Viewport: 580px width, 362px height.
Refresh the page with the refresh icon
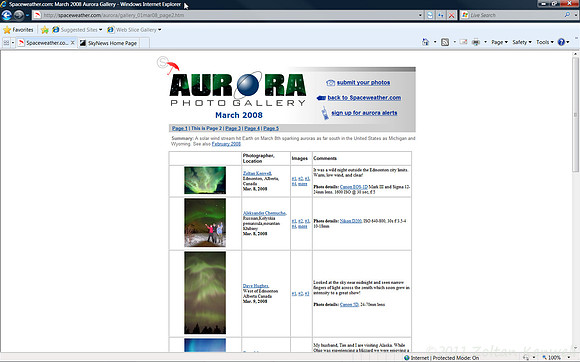click(441, 15)
